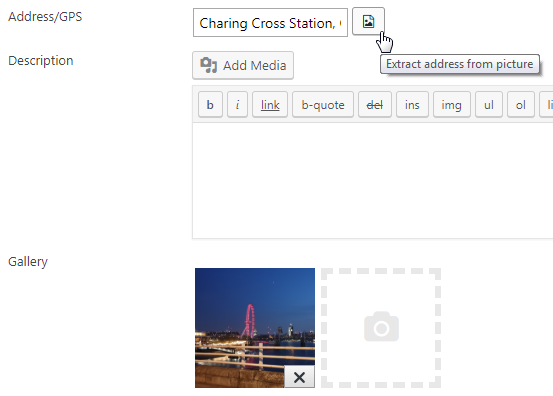Click the ul list button

[x=489, y=104]
